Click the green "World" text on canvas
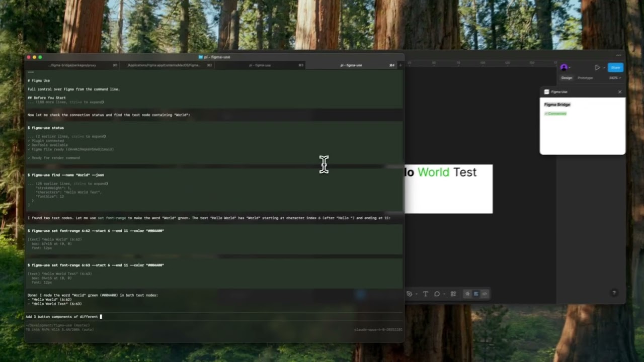644x362 pixels. pyautogui.click(x=433, y=172)
